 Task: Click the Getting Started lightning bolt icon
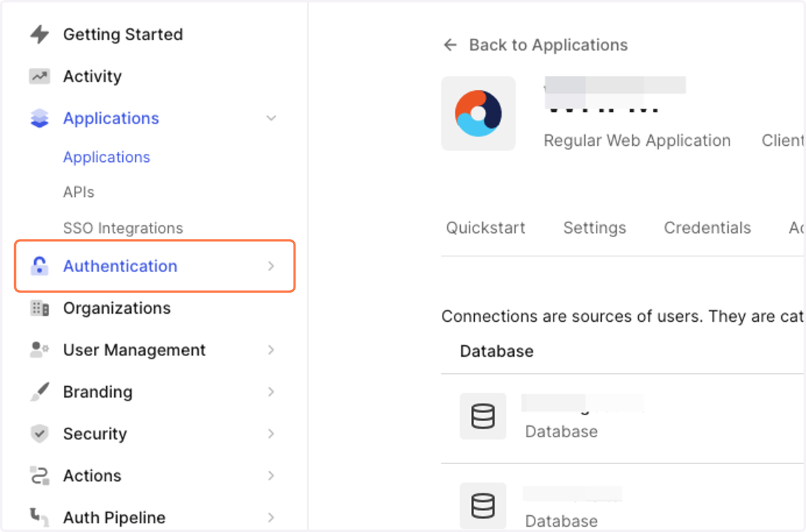click(x=40, y=34)
